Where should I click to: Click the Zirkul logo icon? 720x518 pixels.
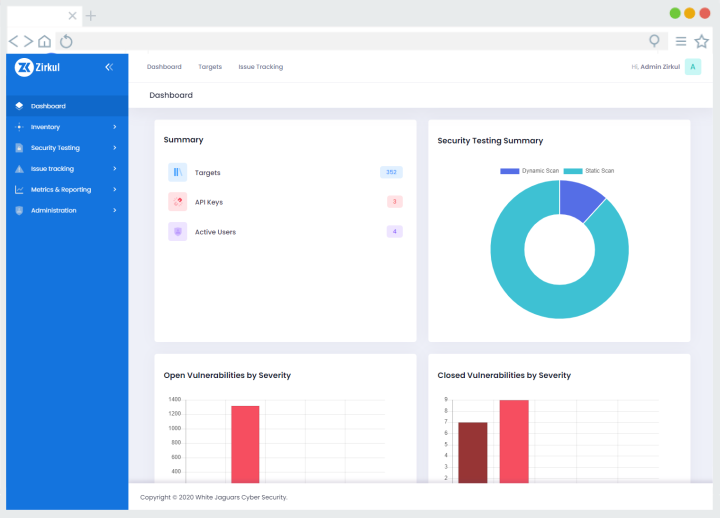(x=24, y=68)
